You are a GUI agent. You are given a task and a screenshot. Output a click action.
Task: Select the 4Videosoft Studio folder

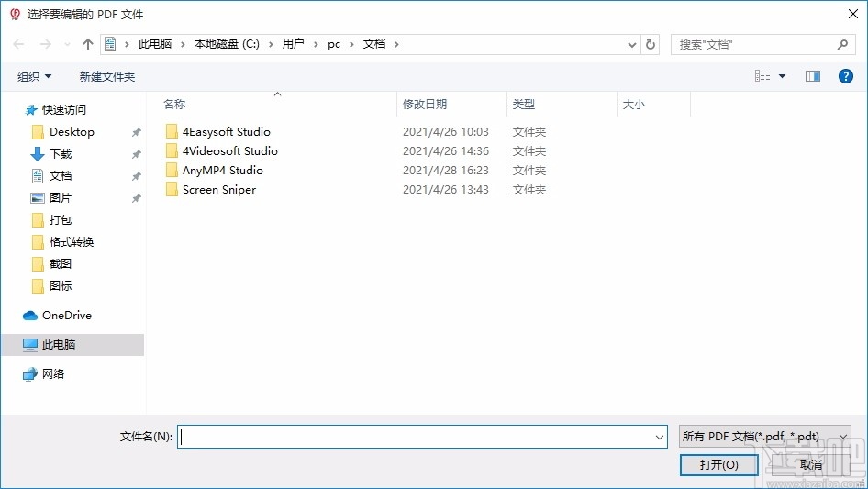click(230, 151)
